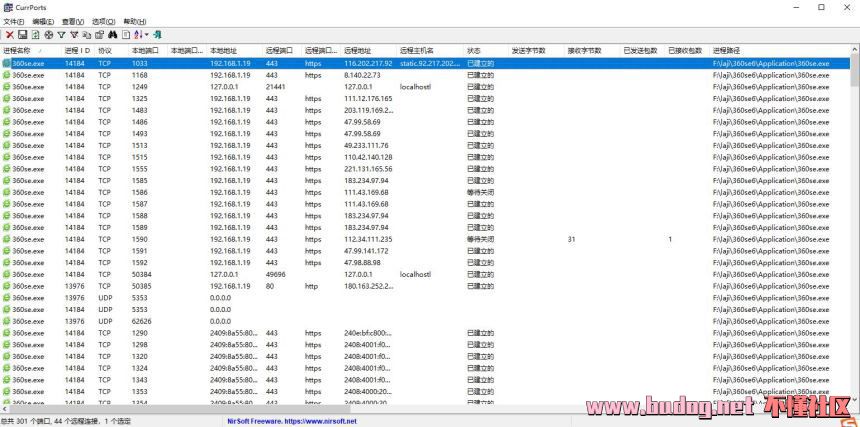Open the 选项(O) menu

[104, 21]
